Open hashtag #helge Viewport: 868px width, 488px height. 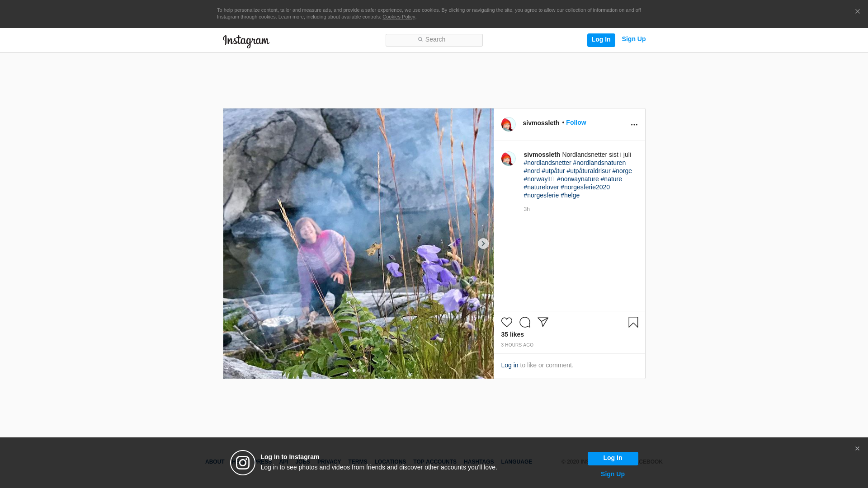pos(570,195)
